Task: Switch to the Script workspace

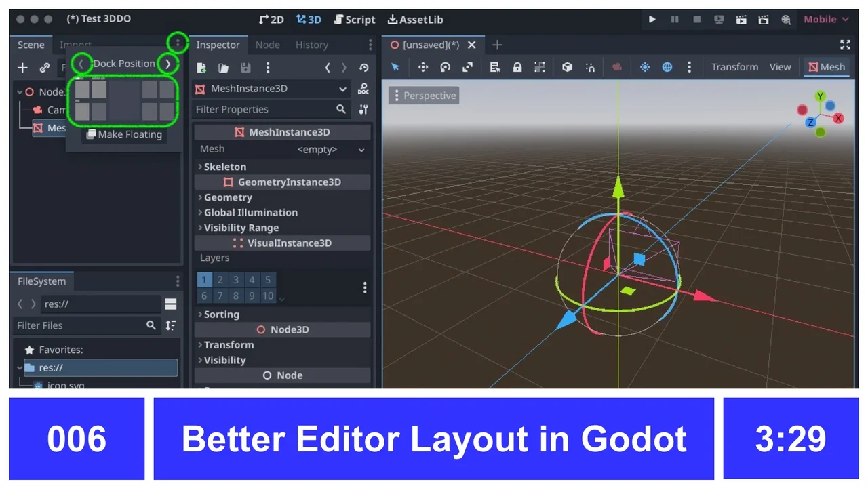Action: (x=355, y=20)
